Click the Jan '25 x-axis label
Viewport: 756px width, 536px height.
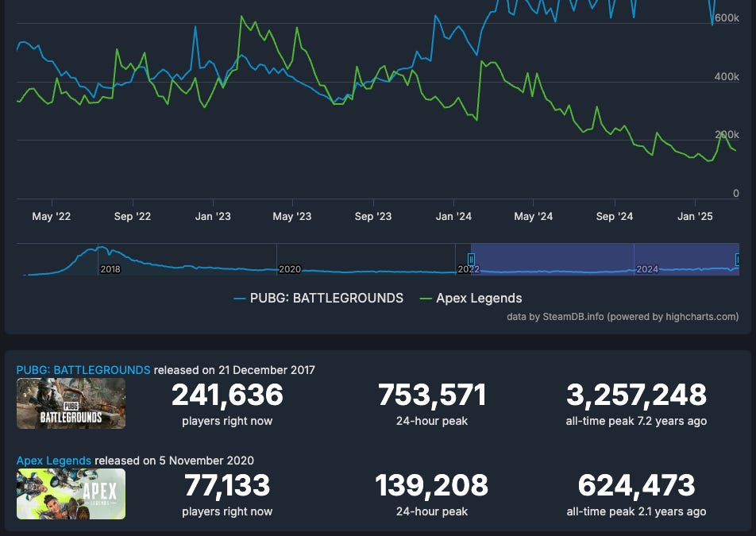pos(695,217)
